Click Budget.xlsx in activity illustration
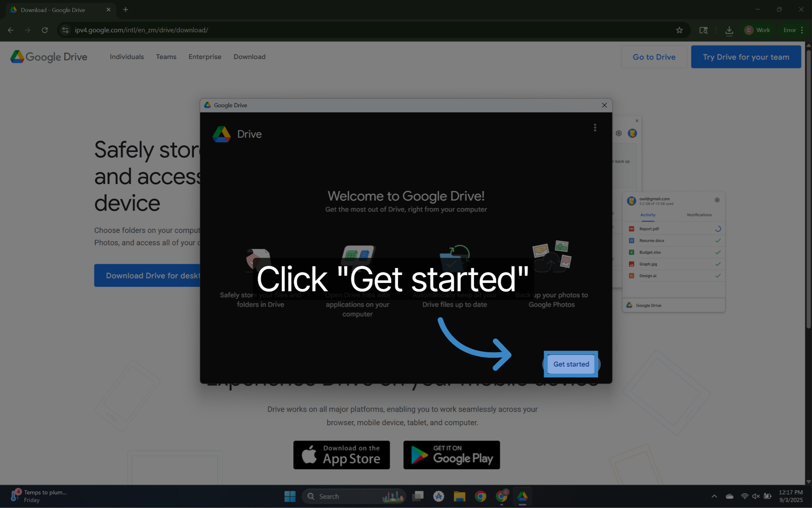 click(x=650, y=252)
